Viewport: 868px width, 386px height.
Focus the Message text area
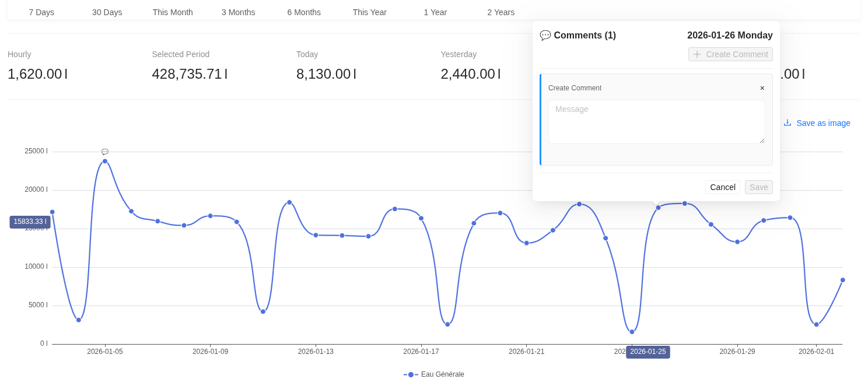pos(656,122)
